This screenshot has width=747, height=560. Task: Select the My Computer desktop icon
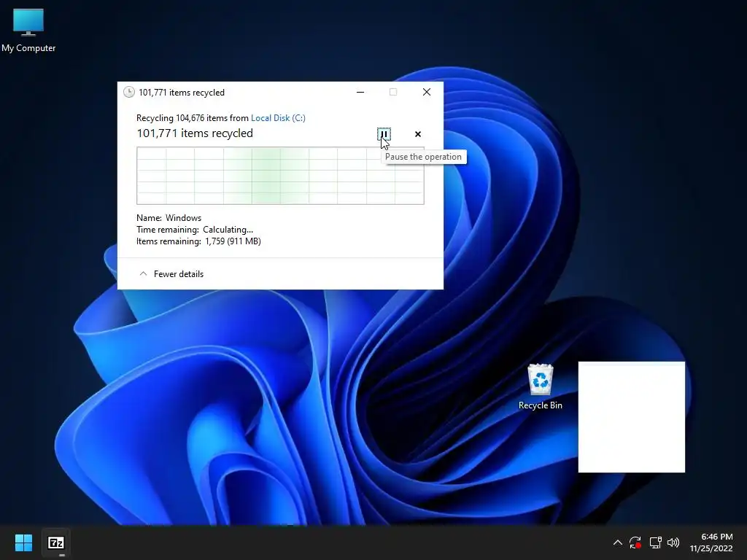pos(28,31)
